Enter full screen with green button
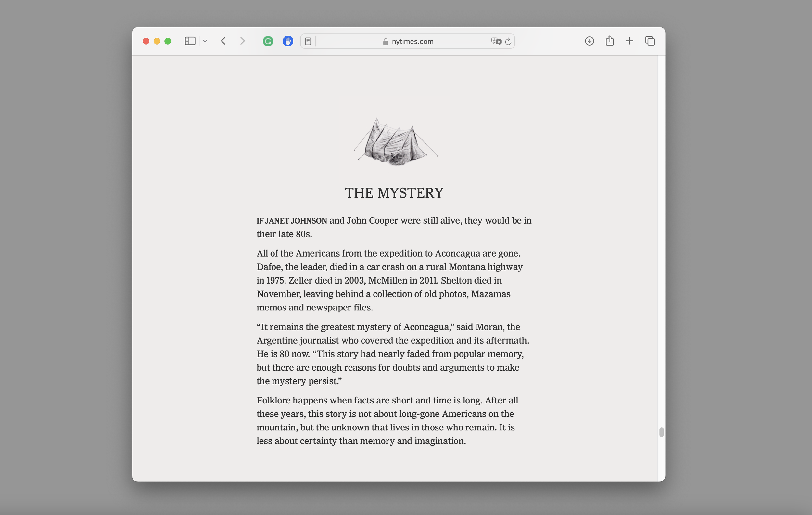 click(x=168, y=41)
